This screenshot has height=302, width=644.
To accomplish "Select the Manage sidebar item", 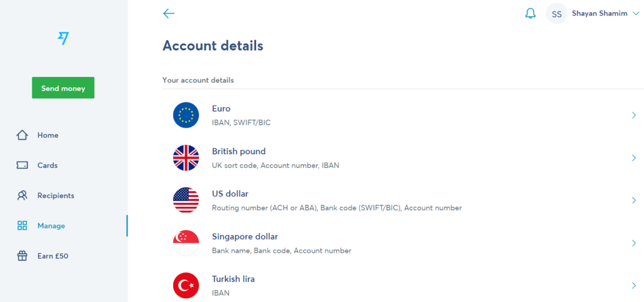I will (51, 226).
